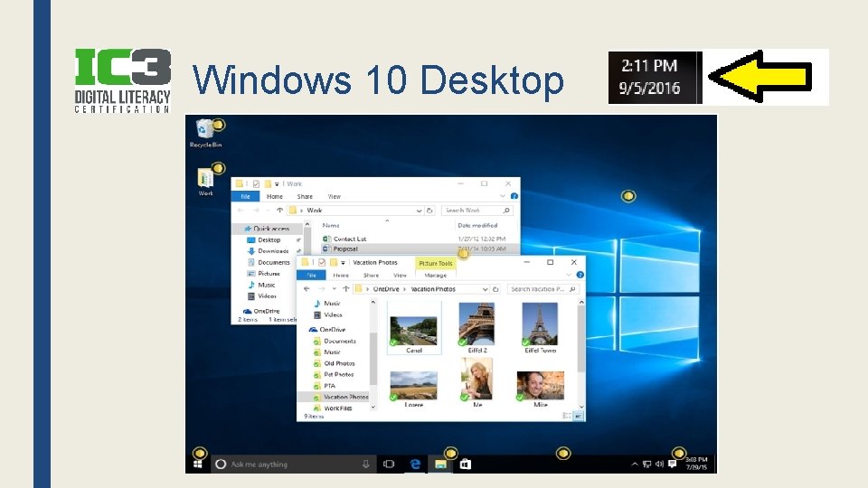This screenshot has height=488, width=868.
Task: Go back in the Vacation Photos window
Action: (307, 289)
